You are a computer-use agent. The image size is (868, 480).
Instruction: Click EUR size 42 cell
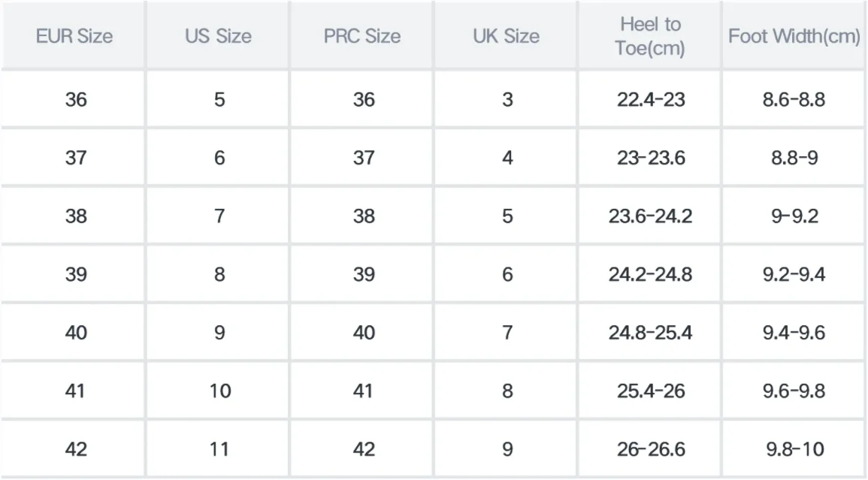click(76, 449)
